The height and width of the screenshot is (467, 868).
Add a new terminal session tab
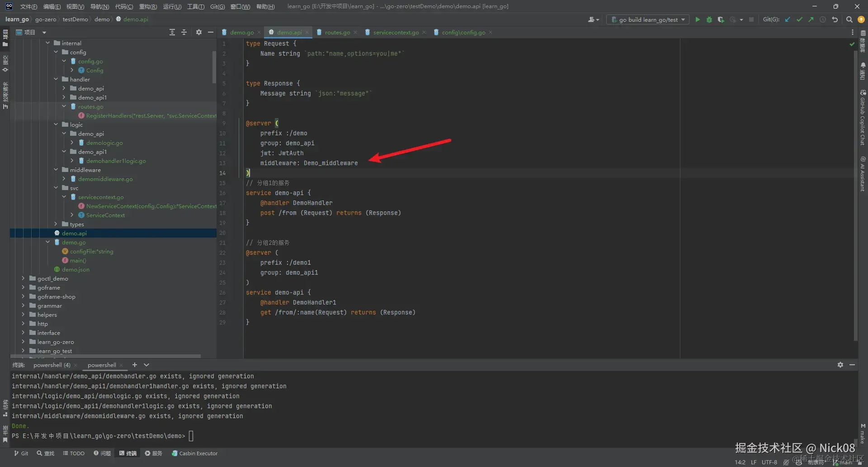[x=134, y=365]
